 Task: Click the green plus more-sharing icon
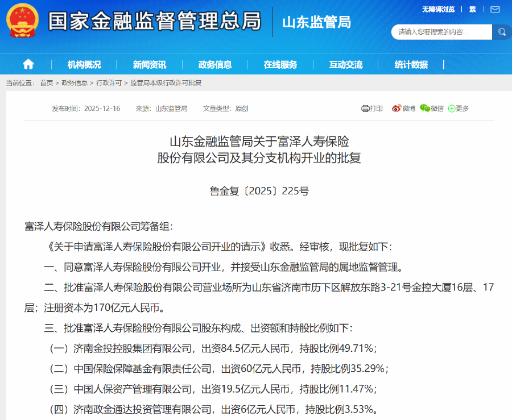pos(452,109)
